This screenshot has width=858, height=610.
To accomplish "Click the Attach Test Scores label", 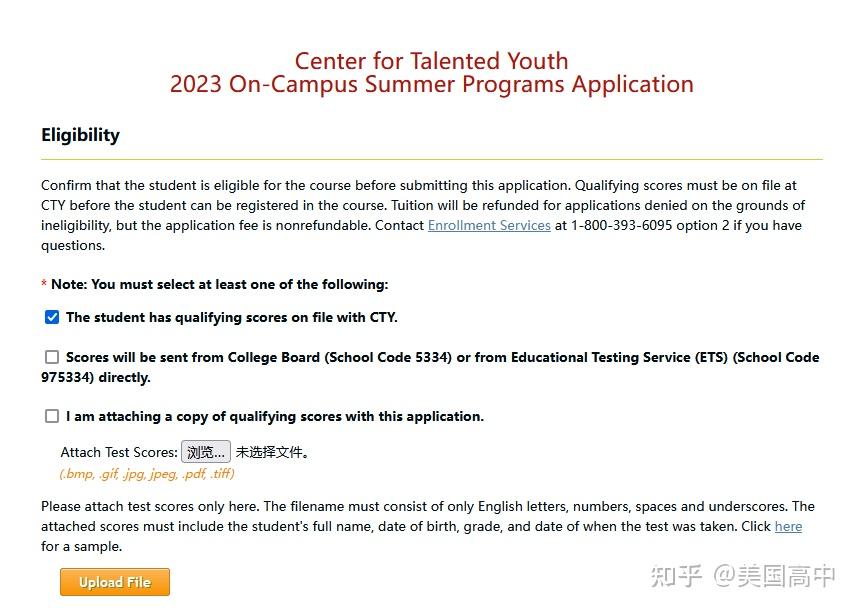I will (x=119, y=452).
